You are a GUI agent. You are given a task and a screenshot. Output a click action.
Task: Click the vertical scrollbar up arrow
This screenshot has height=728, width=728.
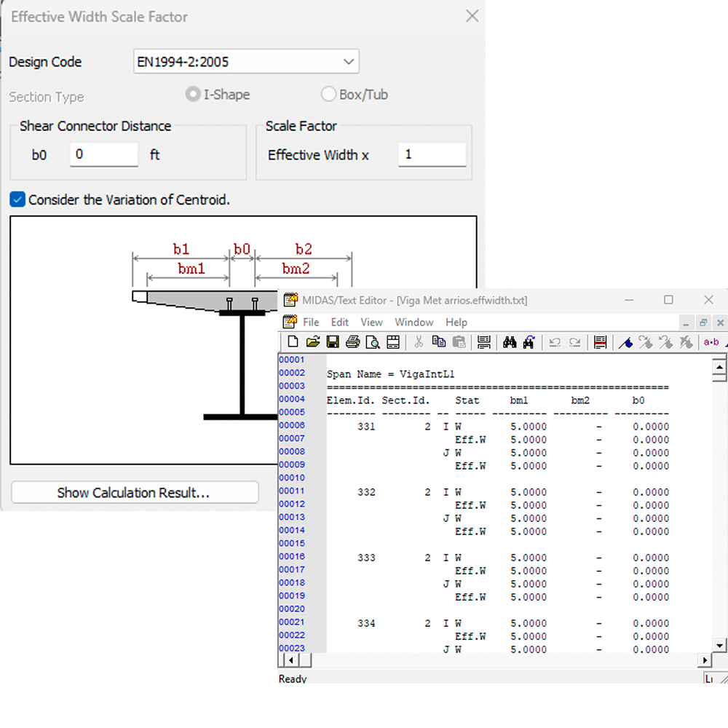click(719, 368)
